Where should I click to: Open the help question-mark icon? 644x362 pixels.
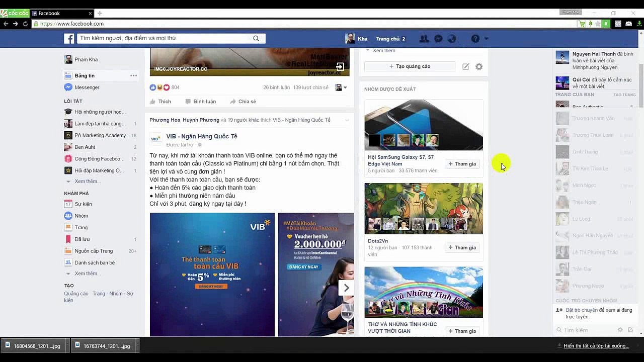[475, 39]
